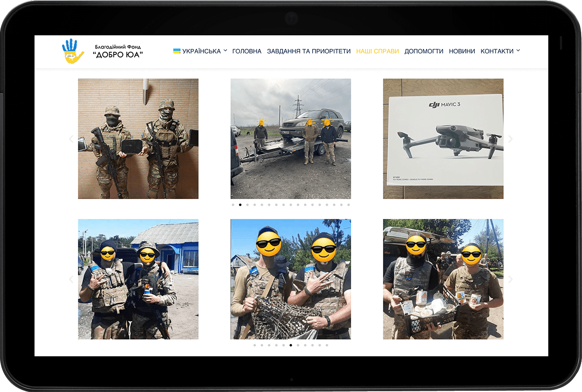Image resolution: width=582 pixels, height=392 pixels.
Task: Select last pagination dot of bottom carousel
Action: point(327,345)
